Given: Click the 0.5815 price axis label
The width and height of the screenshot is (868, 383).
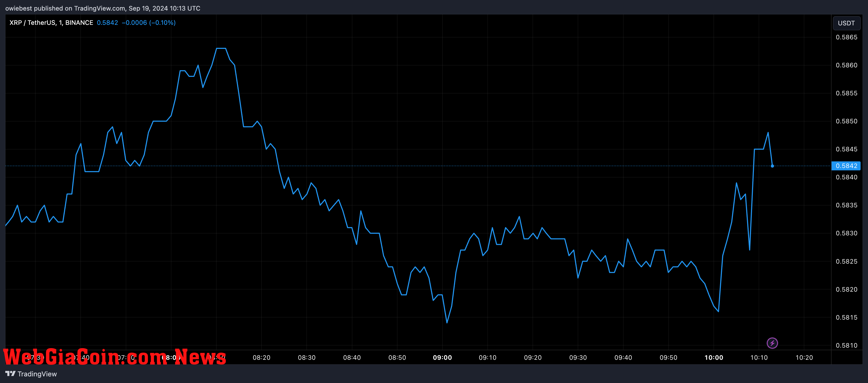Looking at the screenshot, I should [846, 317].
